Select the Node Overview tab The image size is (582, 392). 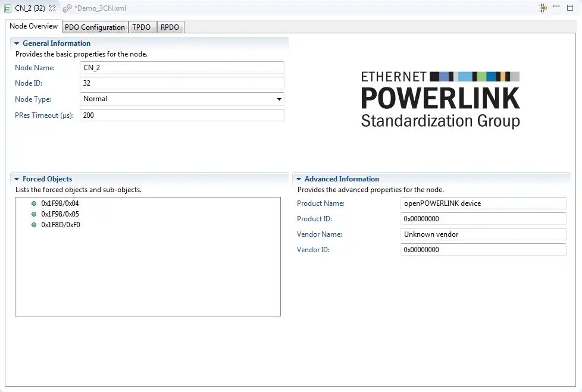[33, 26]
